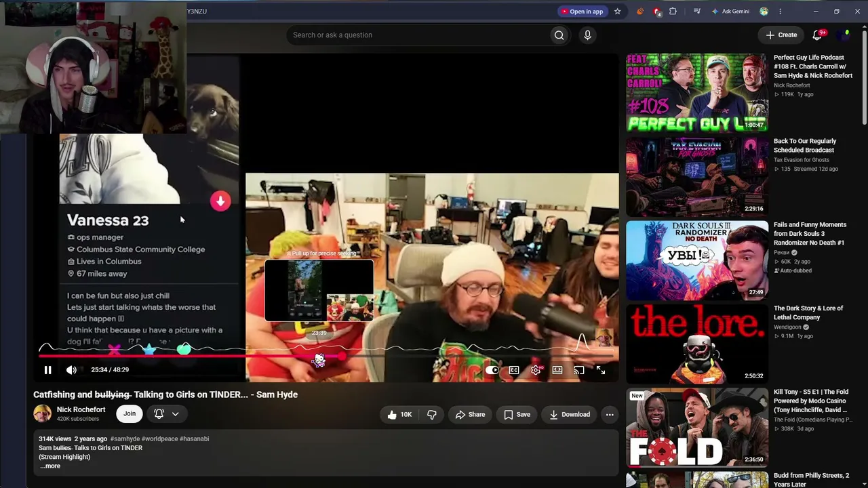Pause the video playback

pyautogui.click(x=47, y=370)
